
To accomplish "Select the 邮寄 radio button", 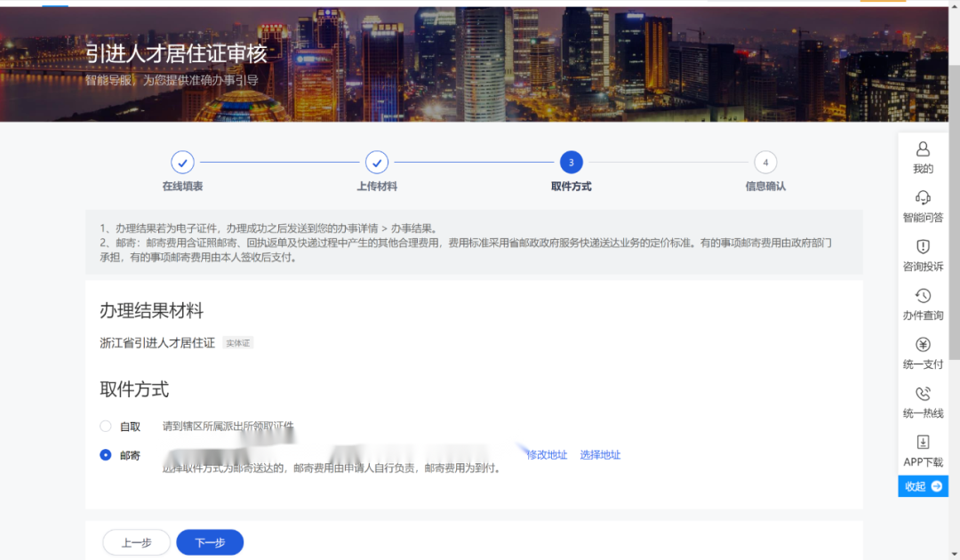I will pyautogui.click(x=106, y=455).
